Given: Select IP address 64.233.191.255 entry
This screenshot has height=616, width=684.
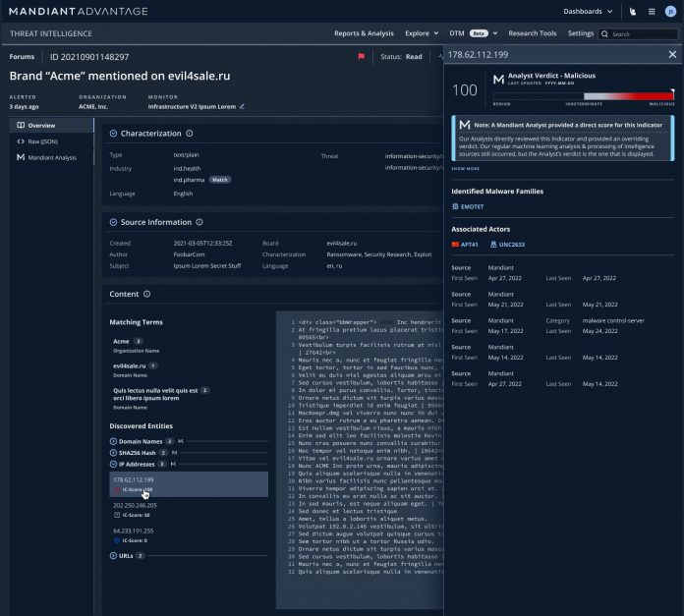Looking at the screenshot, I should point(189,535).
